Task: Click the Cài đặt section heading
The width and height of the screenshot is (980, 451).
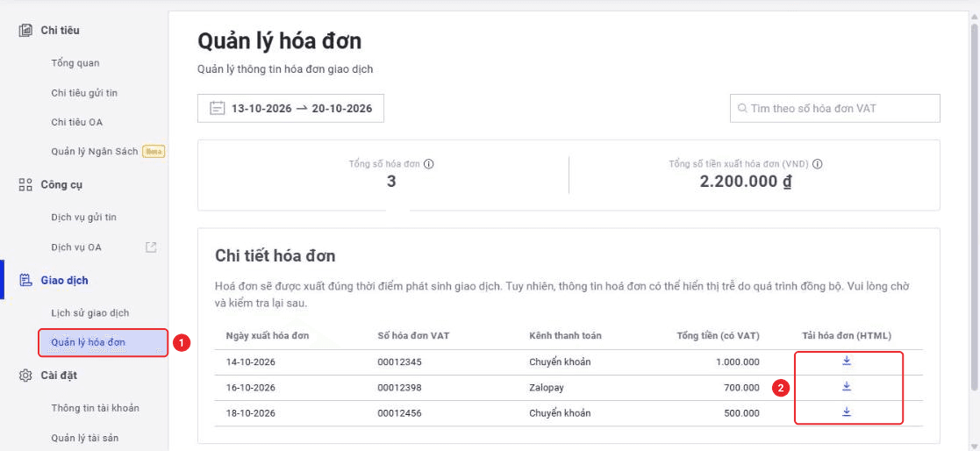Action: click(x=59, y=376)
